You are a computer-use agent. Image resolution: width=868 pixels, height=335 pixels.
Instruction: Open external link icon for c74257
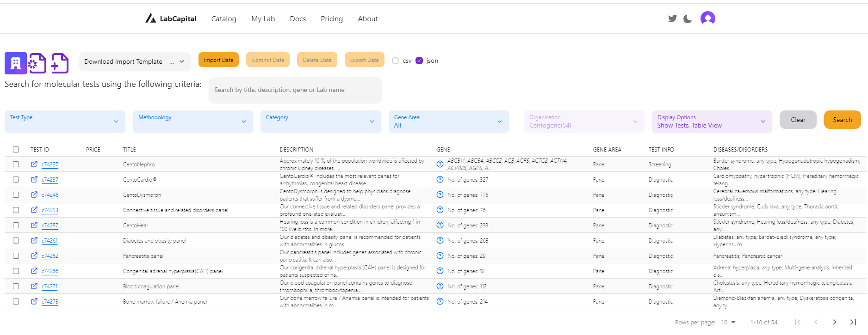[x=34, y=225]
